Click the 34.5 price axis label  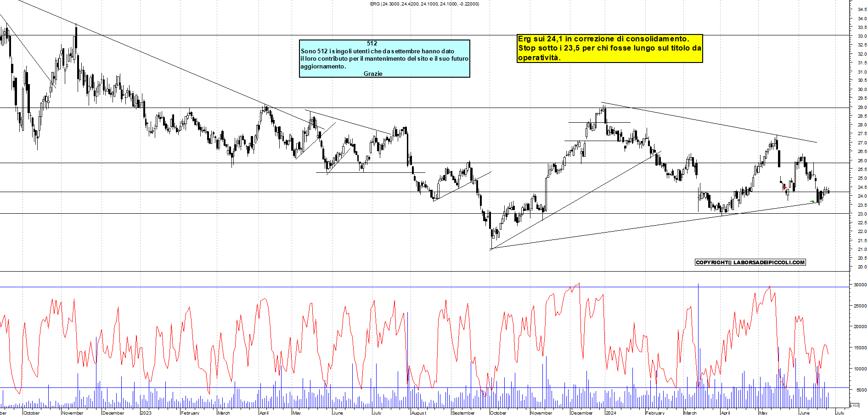coord(862,10)
